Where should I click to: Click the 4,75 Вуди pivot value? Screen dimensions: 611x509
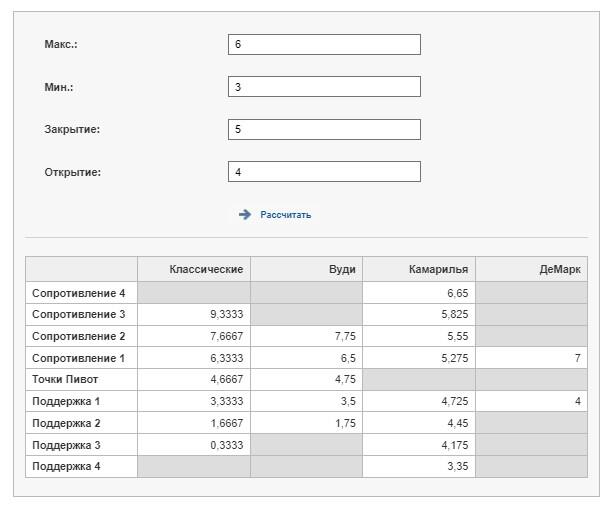(x=345, y=379)
